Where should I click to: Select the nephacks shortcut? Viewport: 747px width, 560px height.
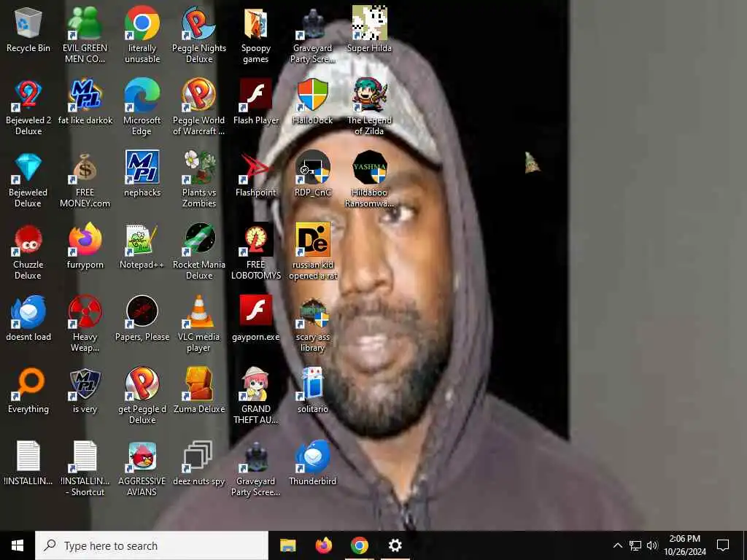coord(142,168)
